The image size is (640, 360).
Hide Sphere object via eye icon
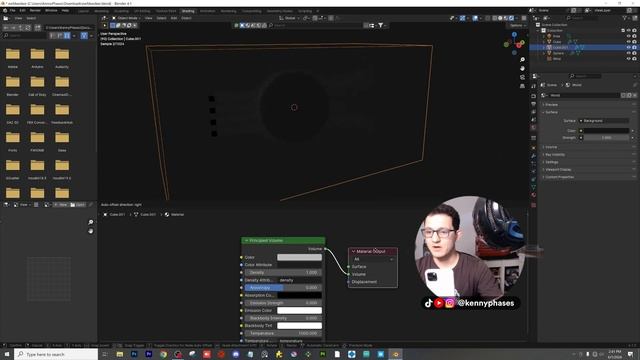629,53
